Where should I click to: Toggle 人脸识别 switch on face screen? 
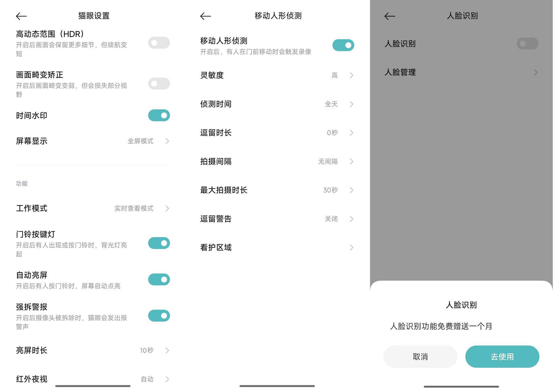pos(527,43)
